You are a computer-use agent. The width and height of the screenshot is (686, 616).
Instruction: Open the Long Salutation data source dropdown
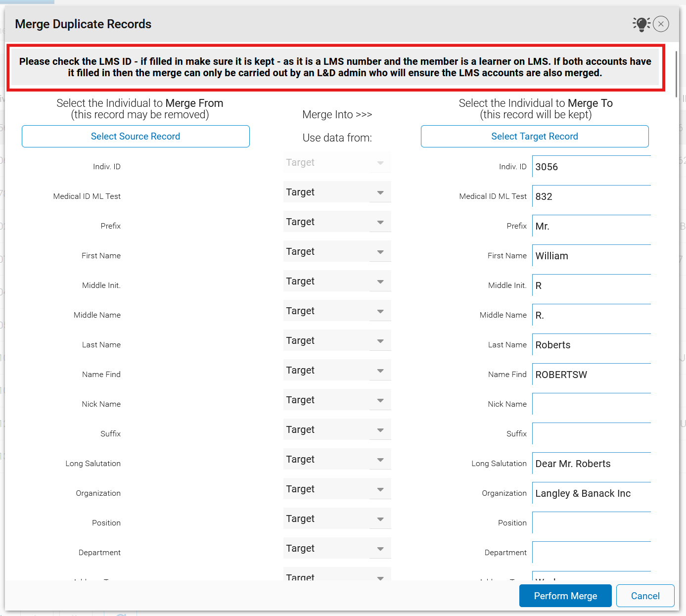pos(337,459)
